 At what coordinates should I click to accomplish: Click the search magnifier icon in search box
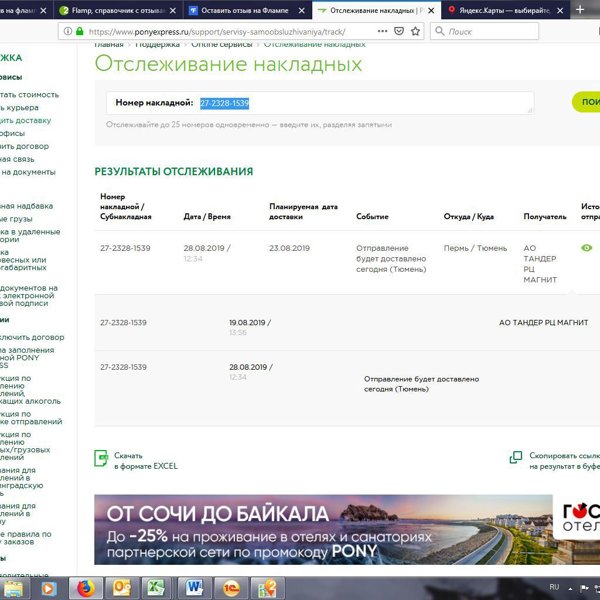click(440, 31)
